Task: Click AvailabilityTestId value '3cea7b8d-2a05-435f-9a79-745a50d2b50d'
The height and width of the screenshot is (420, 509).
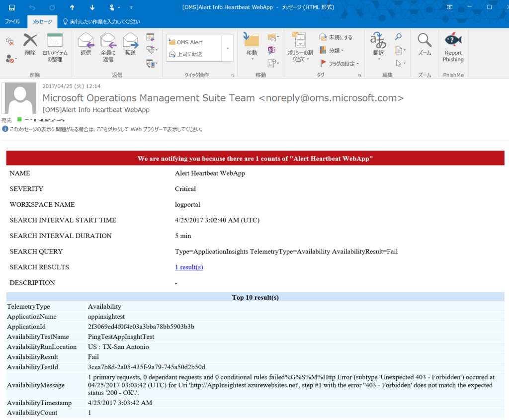Action: (147, 367)
